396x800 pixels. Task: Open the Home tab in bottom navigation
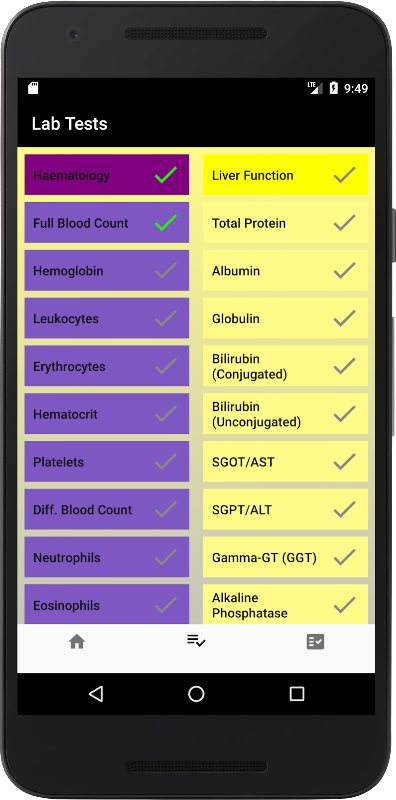pyautogui.click(x=77, y=641)
